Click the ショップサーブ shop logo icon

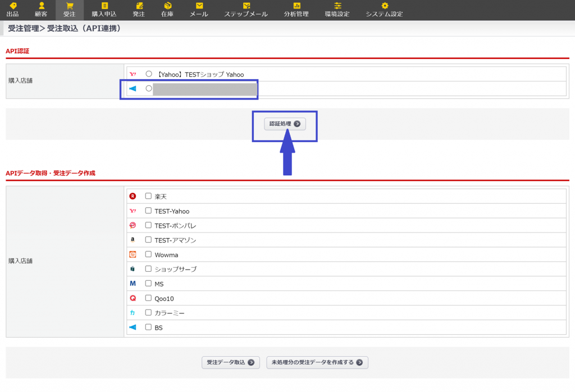point(133,269)
